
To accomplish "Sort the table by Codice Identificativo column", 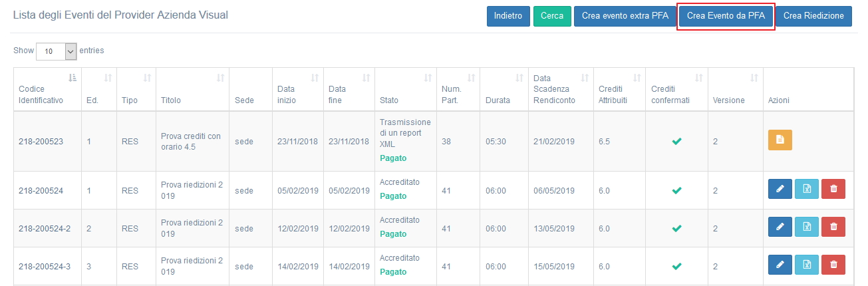I will click(x=45, y=89).
